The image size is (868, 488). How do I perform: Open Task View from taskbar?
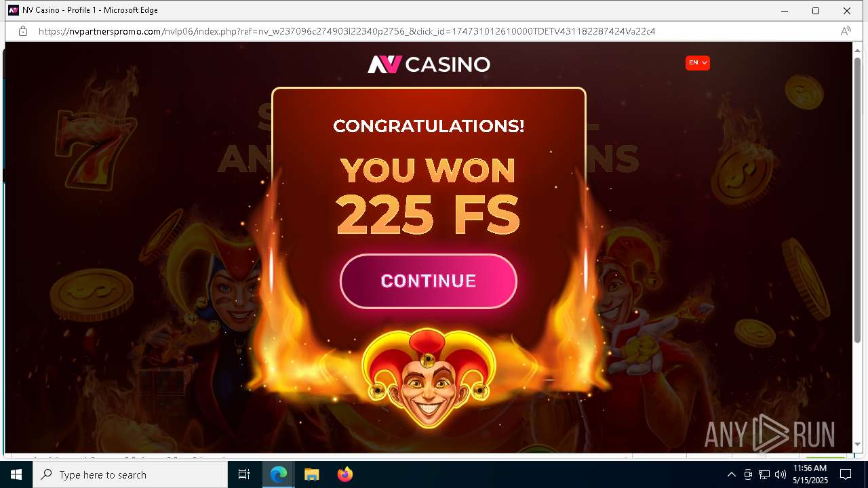[244, 474]
